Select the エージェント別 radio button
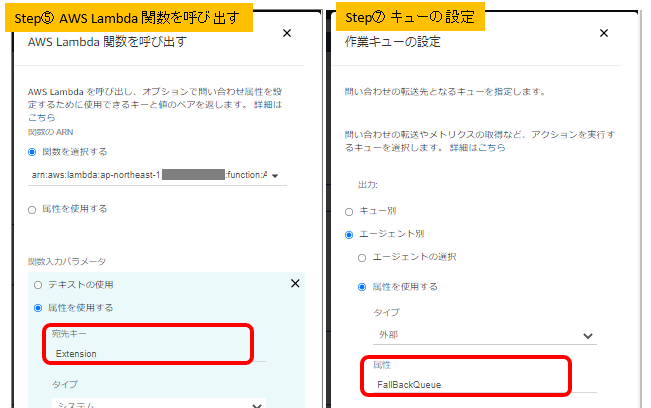This screenshot has height=408, width=651. 349,235
